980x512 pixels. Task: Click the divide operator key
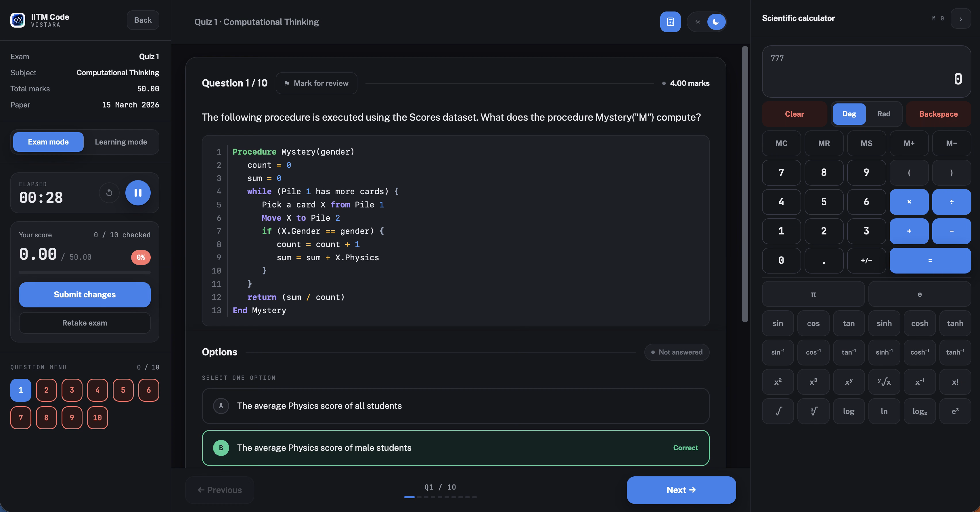pyautogui.click(x=952, y=202)
